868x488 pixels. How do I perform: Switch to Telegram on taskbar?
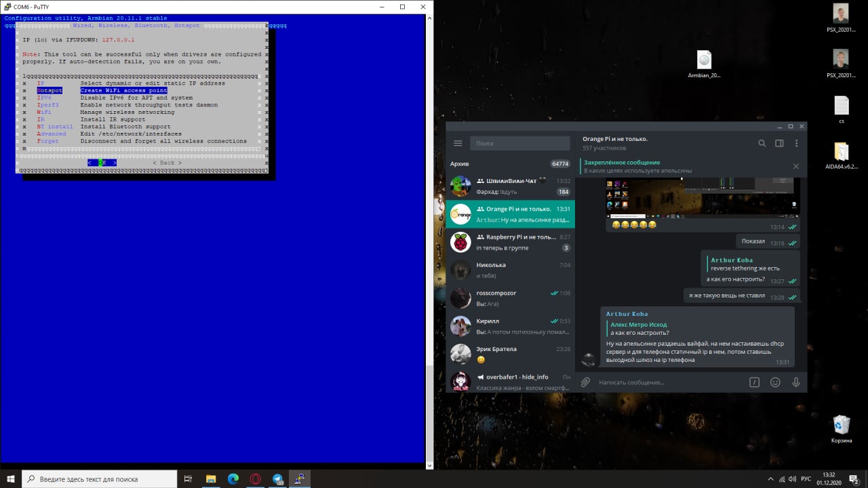tap(277, 479)
